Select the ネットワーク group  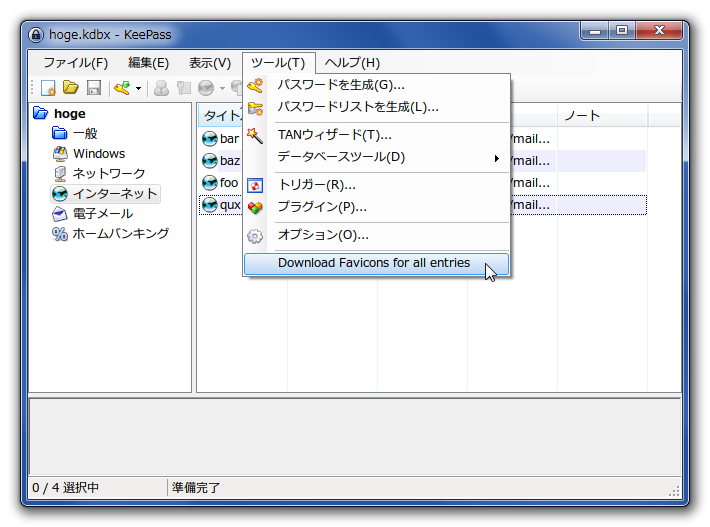tap(109, 173)
